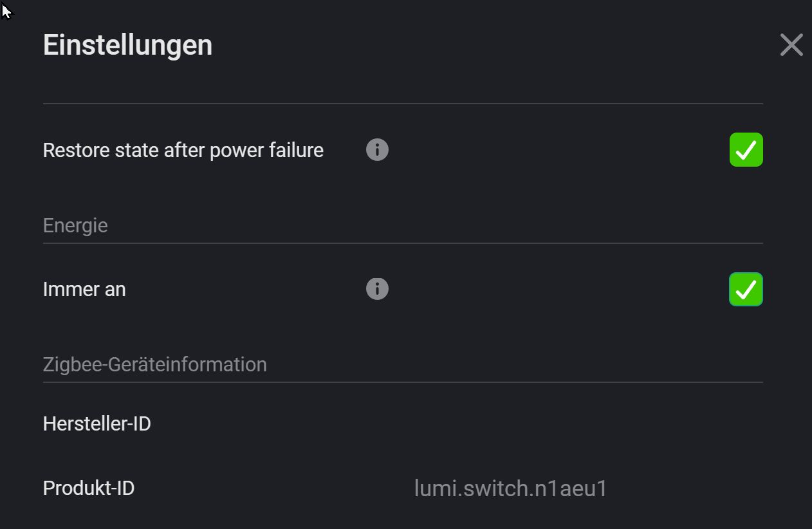Select the Energie section header
The height and width of the screenshot is (529, 812).
tap(75, 225)
